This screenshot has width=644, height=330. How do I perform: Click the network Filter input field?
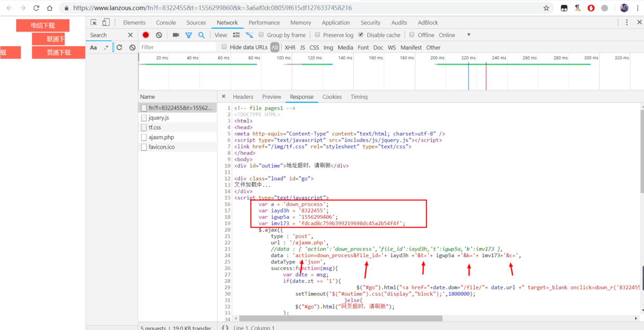178,47
